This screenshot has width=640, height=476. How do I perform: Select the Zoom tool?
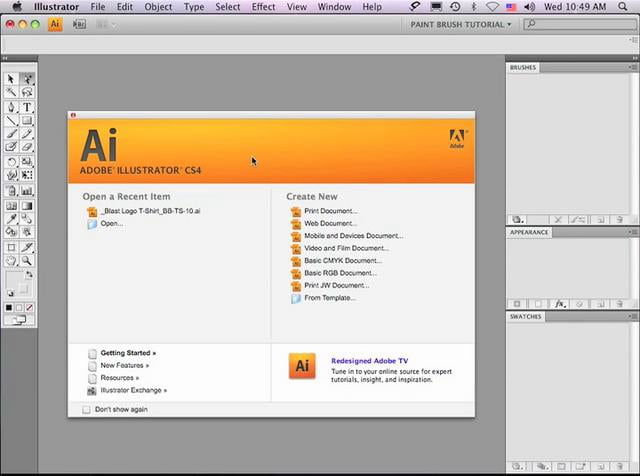27,260
